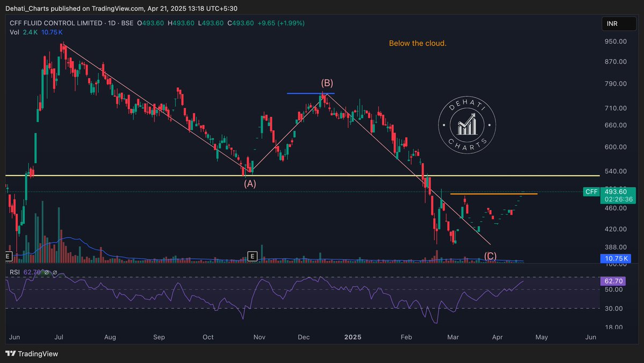Click the Aug time axis label
This screenshot has width=644, height=363.
[x=110, y=337]
